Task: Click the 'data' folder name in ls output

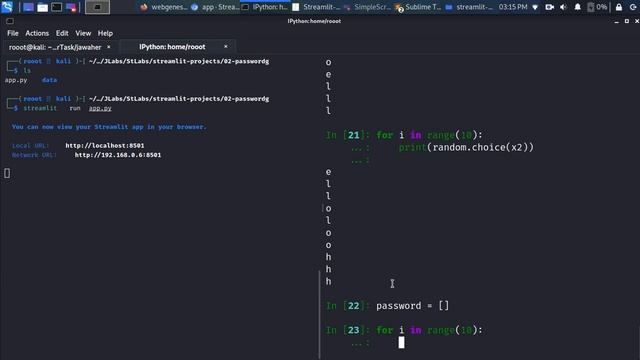Action: point(49,80)
